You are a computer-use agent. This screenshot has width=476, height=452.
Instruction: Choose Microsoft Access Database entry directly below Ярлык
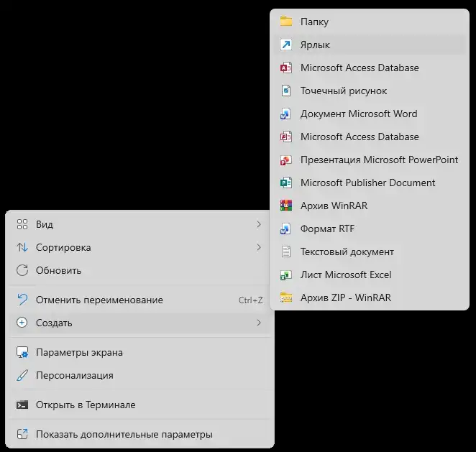[369, 68]
